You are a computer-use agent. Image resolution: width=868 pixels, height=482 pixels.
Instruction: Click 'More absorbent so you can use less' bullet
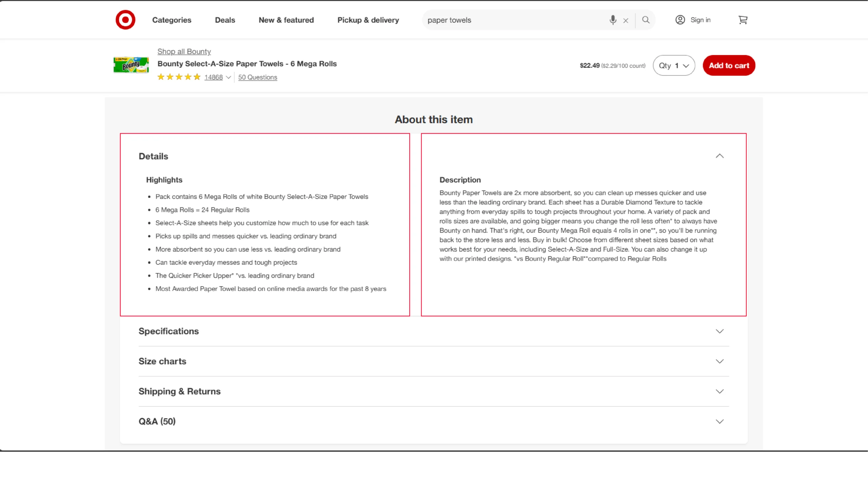(248, 249)
